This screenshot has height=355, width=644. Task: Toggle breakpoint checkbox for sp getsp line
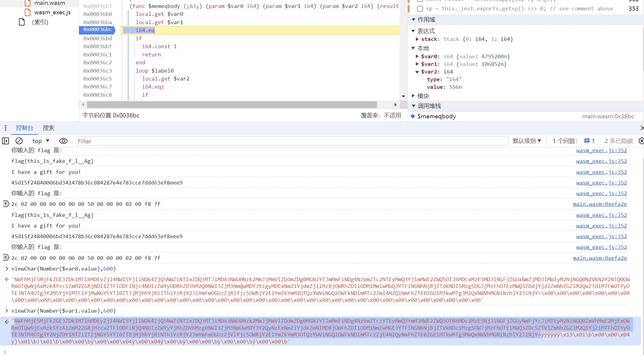(420, 9)
